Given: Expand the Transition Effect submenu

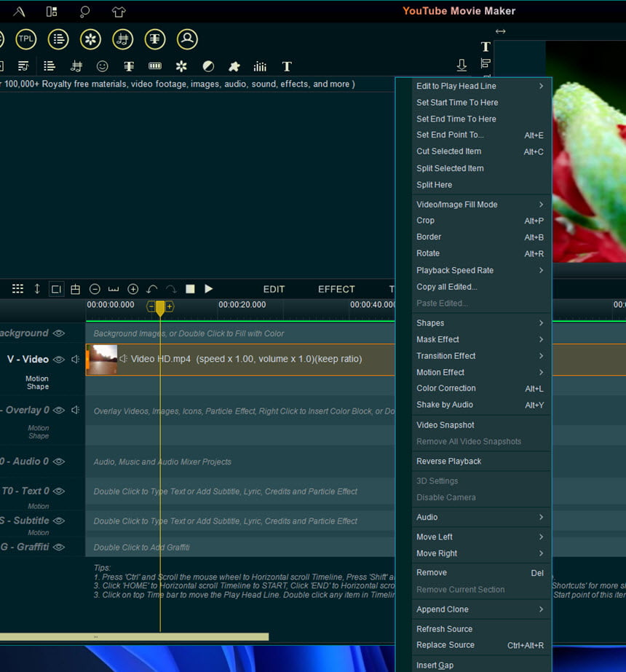Looking at the screenshot, I should (480, 356).
